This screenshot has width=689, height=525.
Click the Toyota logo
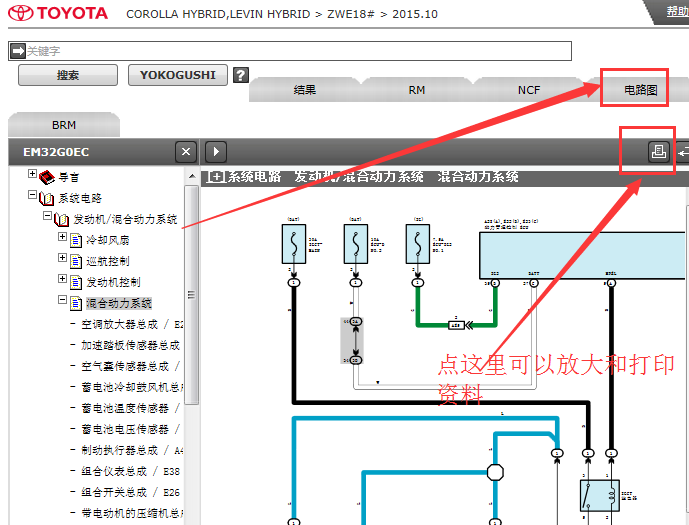58,13
